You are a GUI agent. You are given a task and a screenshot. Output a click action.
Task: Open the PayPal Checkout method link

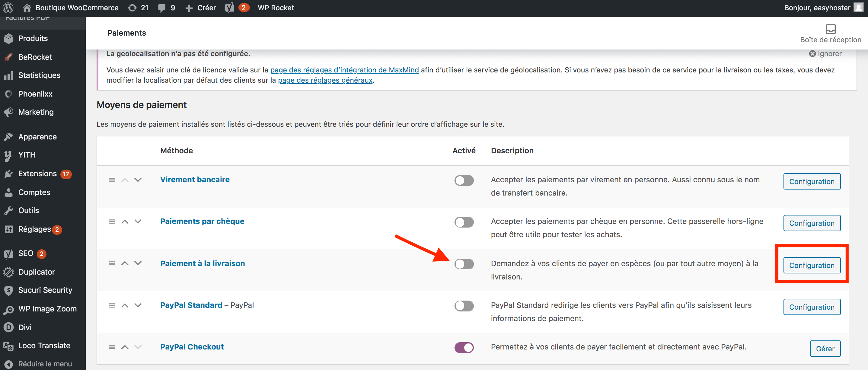coord(192,347)
